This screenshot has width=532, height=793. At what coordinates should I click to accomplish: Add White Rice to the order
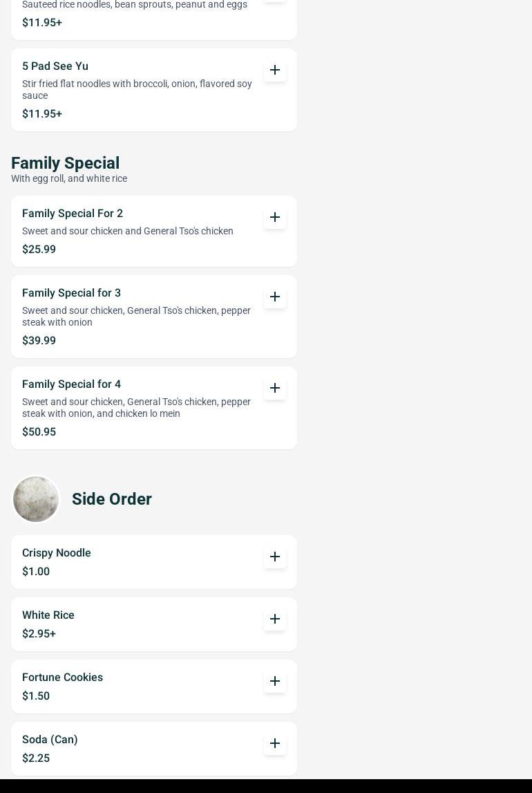point(275,619)
